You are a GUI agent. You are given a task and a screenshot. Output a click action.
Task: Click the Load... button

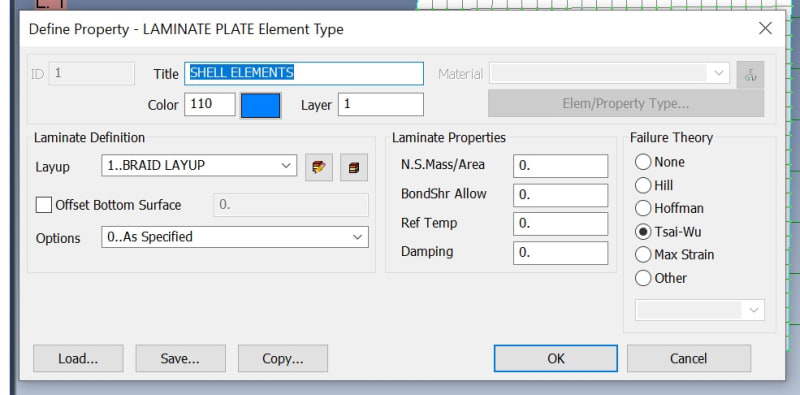(x=78, y=358)
